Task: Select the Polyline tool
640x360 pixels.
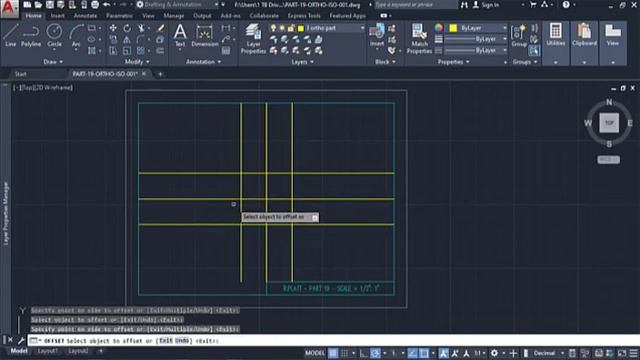Action: pos(31,36)
